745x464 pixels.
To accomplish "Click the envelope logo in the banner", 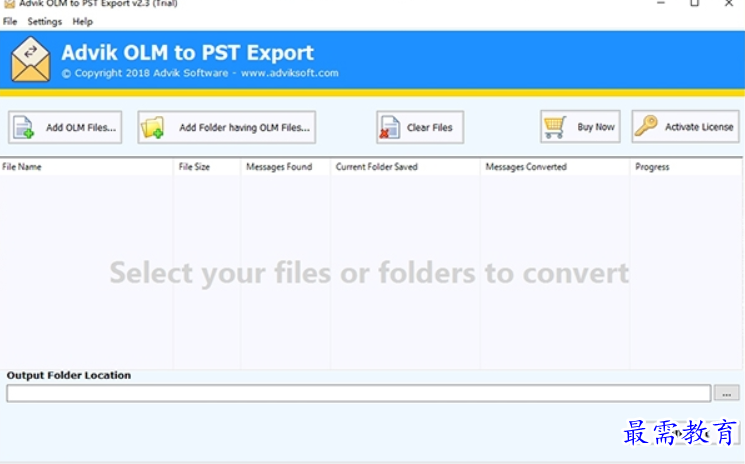I will [x=30, y=59].
